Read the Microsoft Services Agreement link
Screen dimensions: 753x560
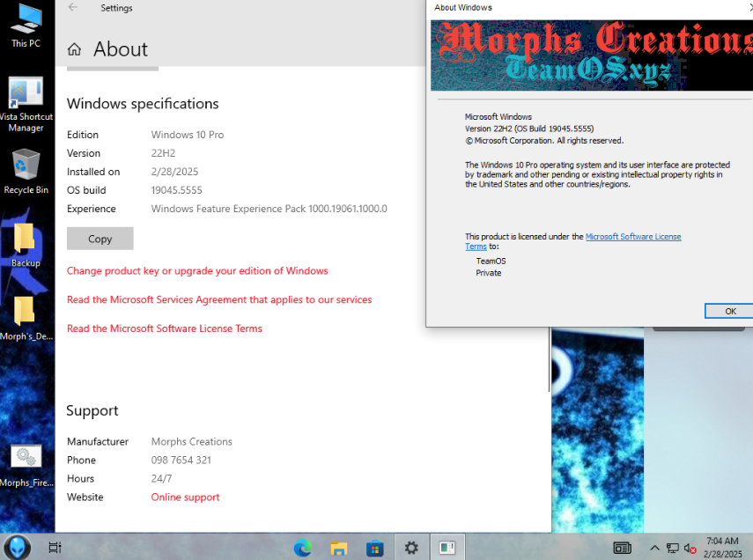pyautogui.click(x=219, y=299)
